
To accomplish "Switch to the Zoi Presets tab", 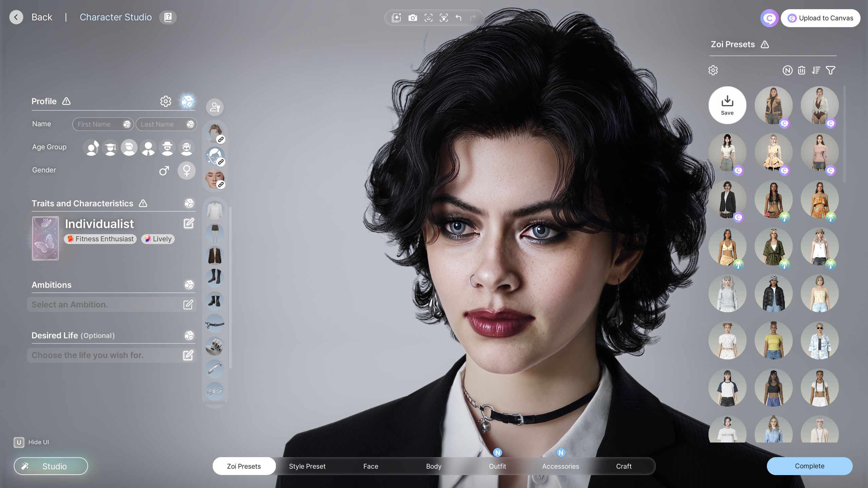I will tap(244, 466).
